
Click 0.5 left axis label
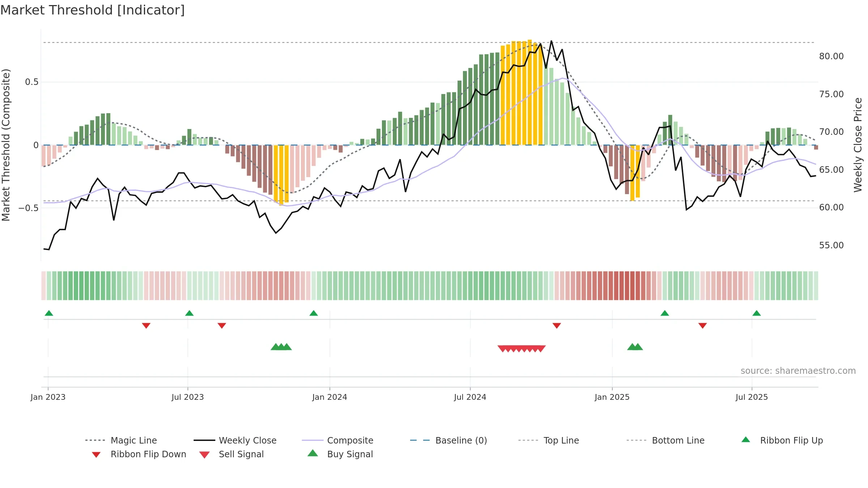[31, 82]
